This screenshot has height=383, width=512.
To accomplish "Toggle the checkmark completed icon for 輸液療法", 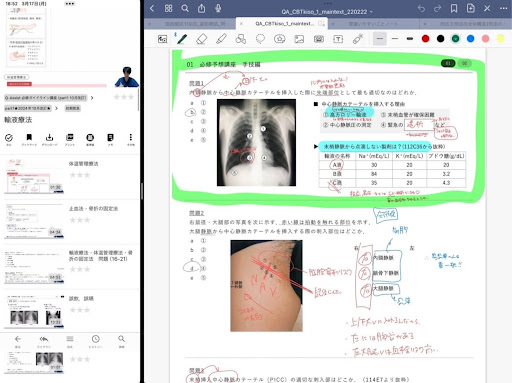I will coord(9,137).
